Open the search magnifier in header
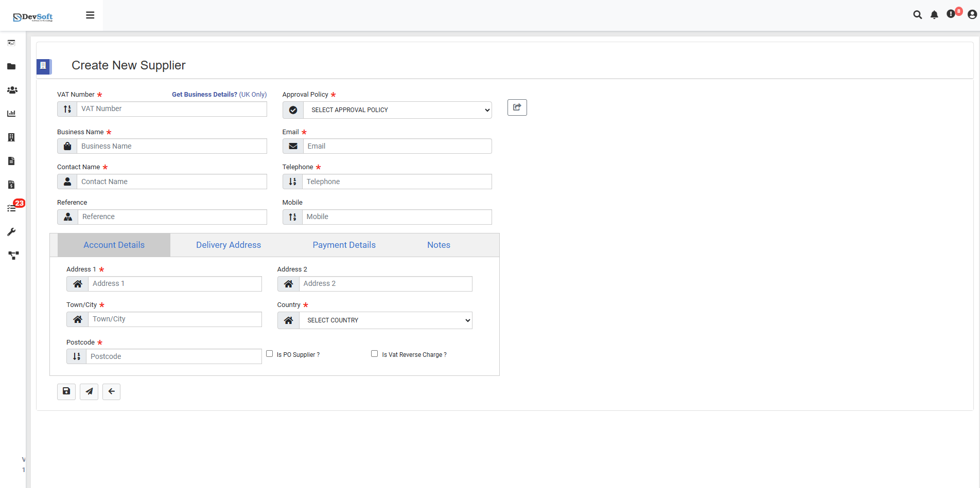The image size is (980, 488). point(917,15)
